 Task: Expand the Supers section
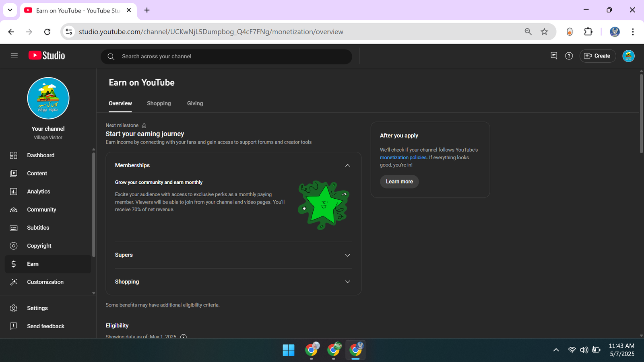233,255
